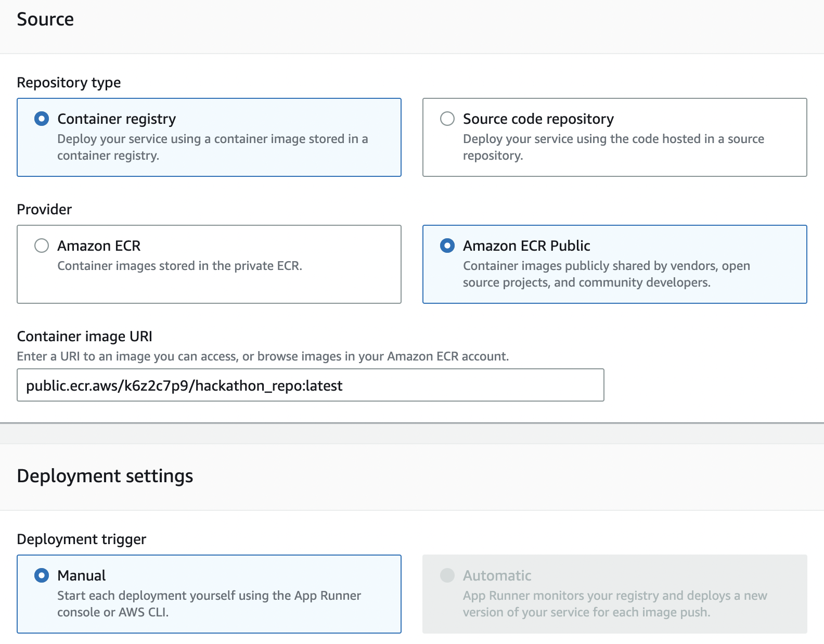Click the Provider label
Screen dimensions: 824x644
click(44, 210)
